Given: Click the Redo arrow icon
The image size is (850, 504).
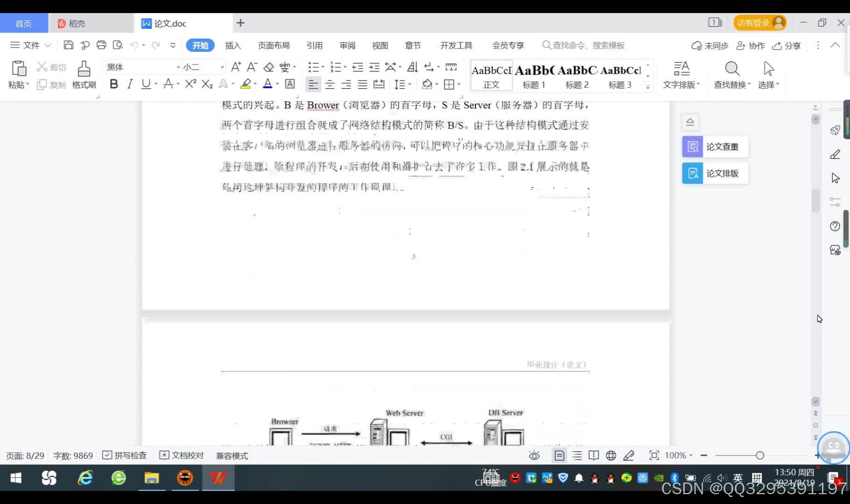Looking at the screenshot, I should pos(156,45).
